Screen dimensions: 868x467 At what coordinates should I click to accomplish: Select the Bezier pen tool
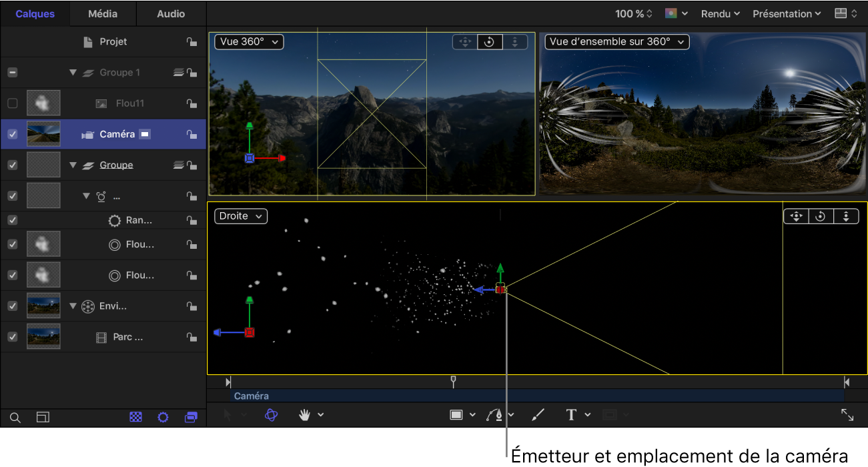(494, 415)
